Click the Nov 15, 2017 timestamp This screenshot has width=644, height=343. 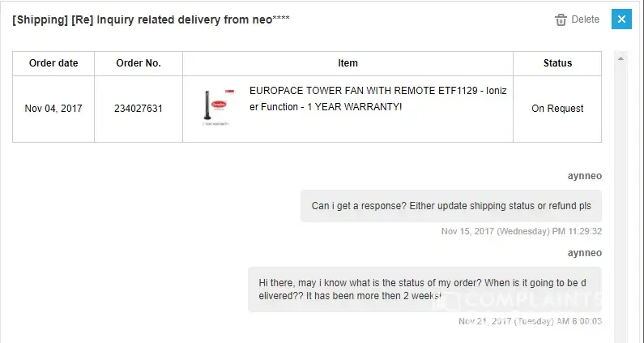click(522, 231)
